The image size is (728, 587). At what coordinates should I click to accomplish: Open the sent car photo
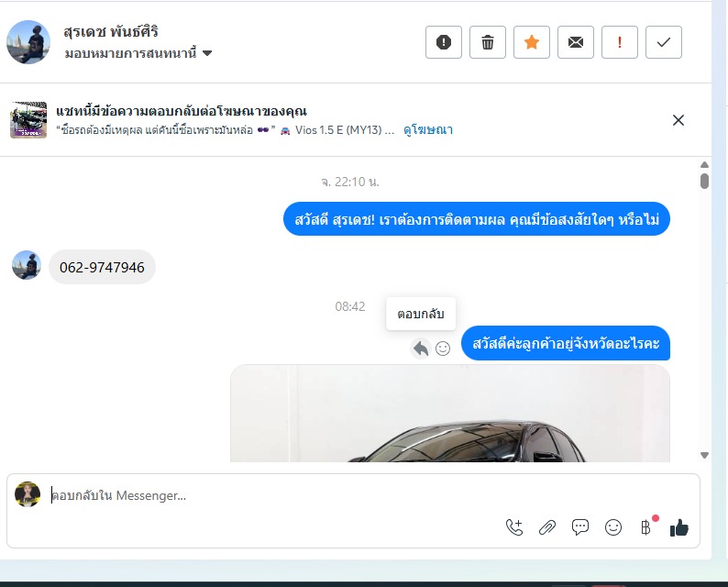click(x=450, y=414)
